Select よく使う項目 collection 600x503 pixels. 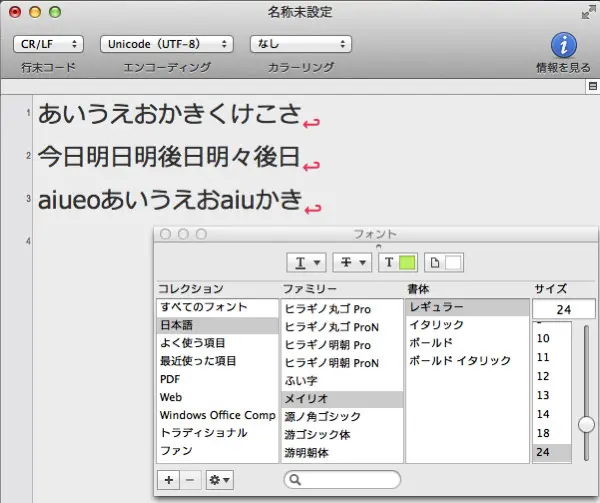pyautogui.click(x=217, y=343)
